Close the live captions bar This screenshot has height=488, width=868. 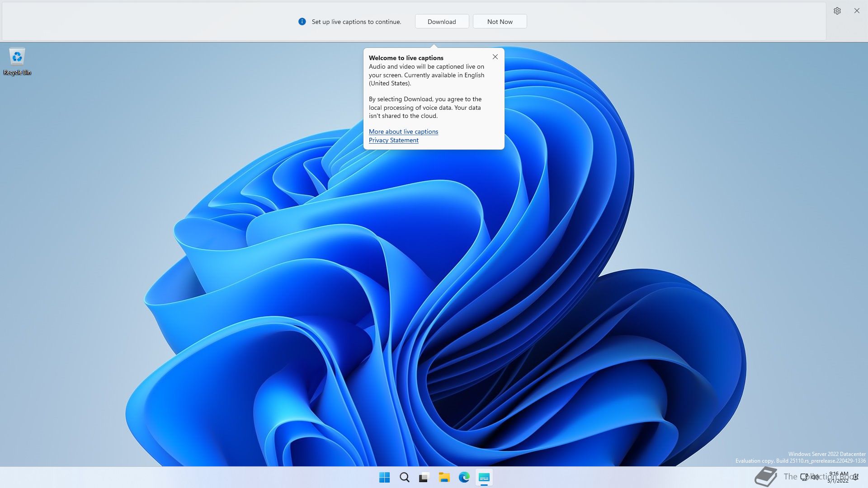857,11
